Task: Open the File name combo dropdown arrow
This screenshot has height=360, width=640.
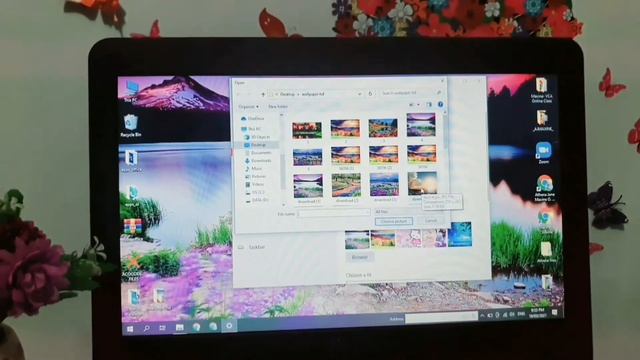Action: click(366, 213)
